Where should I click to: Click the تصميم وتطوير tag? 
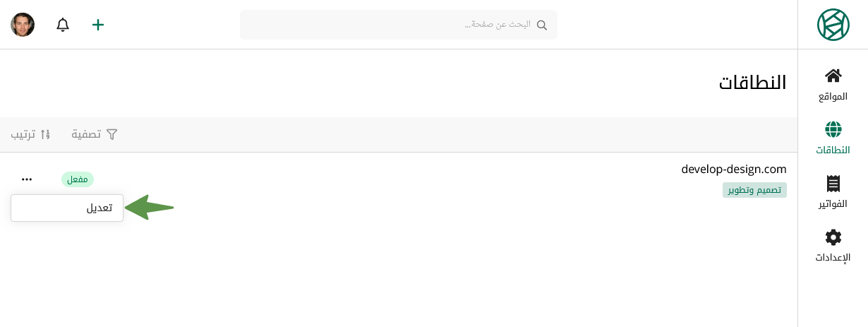[754, 190]
